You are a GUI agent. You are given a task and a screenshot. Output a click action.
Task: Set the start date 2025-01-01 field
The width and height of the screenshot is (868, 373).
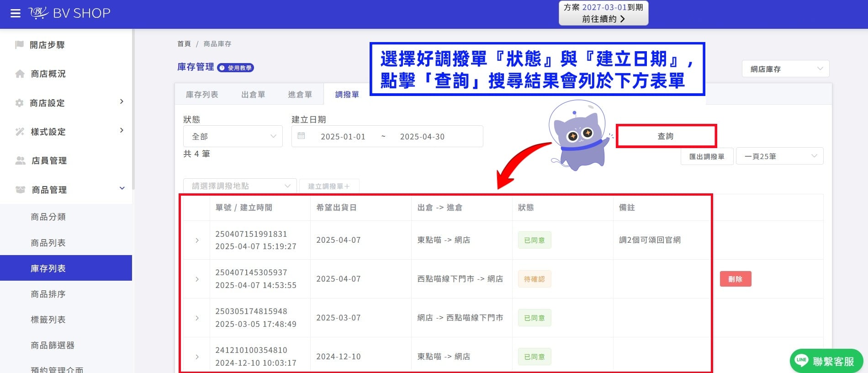pyautogui.click(x=343, y=137)
